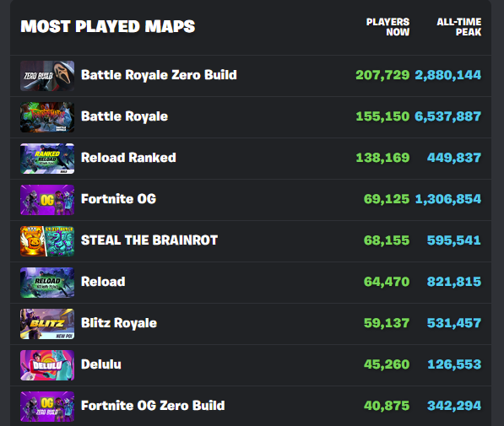Click the 531,457 all-time peak value

[x=454, y=323]
